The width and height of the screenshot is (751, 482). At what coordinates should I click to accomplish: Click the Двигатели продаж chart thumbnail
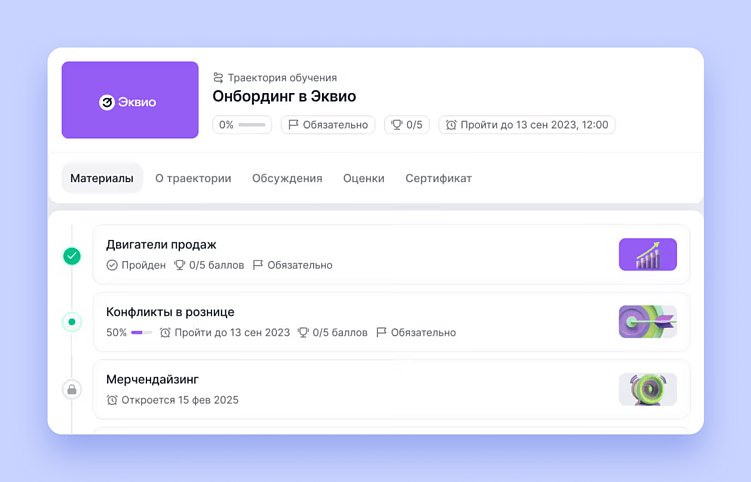coord(648,254)
